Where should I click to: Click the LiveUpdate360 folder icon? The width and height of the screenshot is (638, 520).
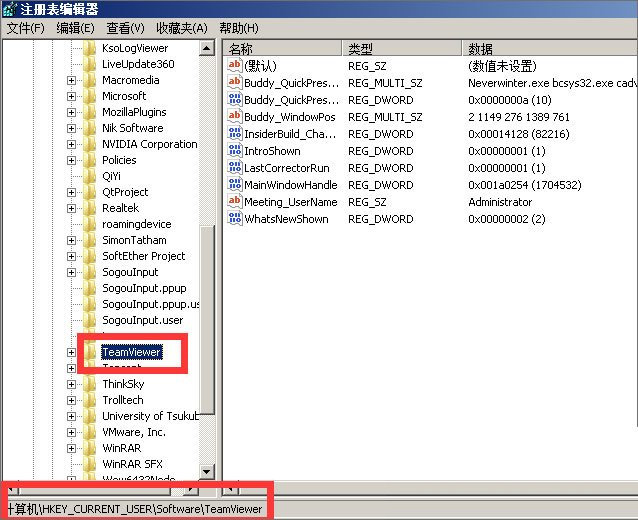coord(90,64)
